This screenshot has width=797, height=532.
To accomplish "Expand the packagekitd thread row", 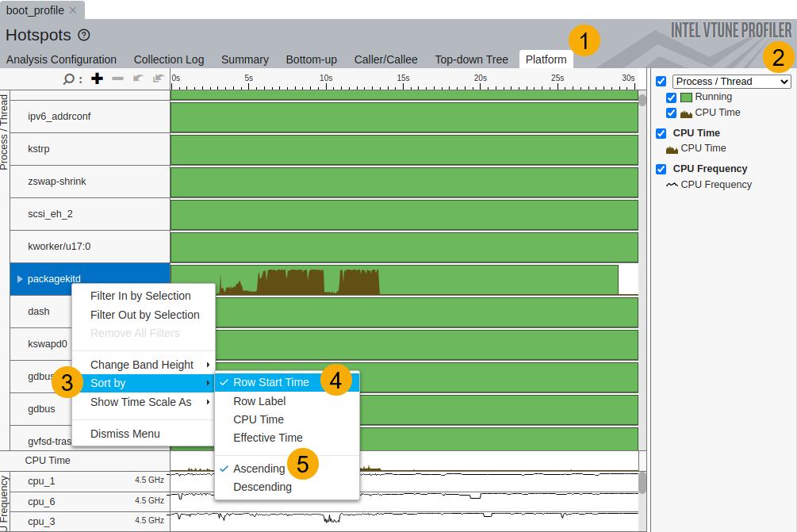I will click(20, 279).
